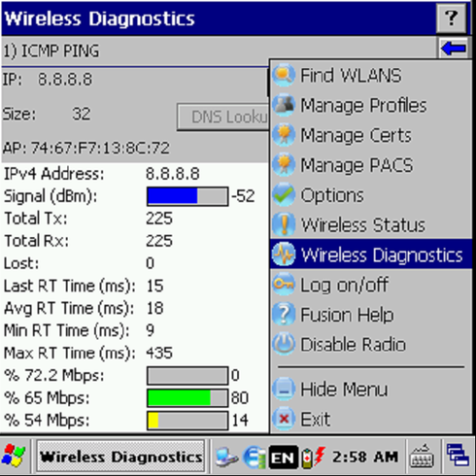Open the Windows Start flag icon
Viewport: 476px width, 476px height.
tap(14, 456)
